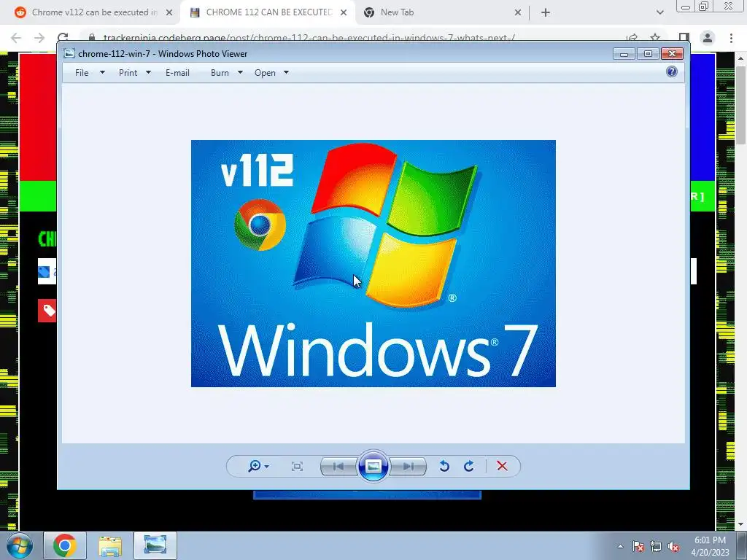Image resolution: width=747 pixels, height=560 pixels.
Task: Close the CHROME 112 CAN BE EXECUTED tab
Action: pos(344,12)
